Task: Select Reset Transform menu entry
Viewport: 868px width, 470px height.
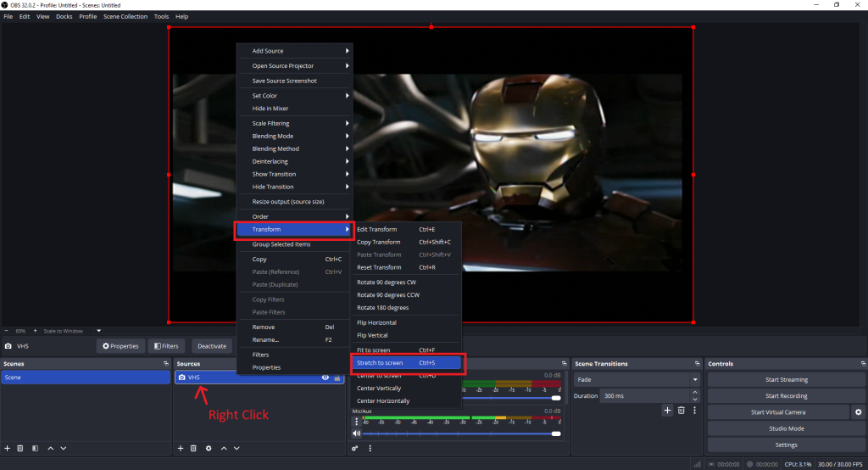Action: pyautogui.click(x=406, y=267)
